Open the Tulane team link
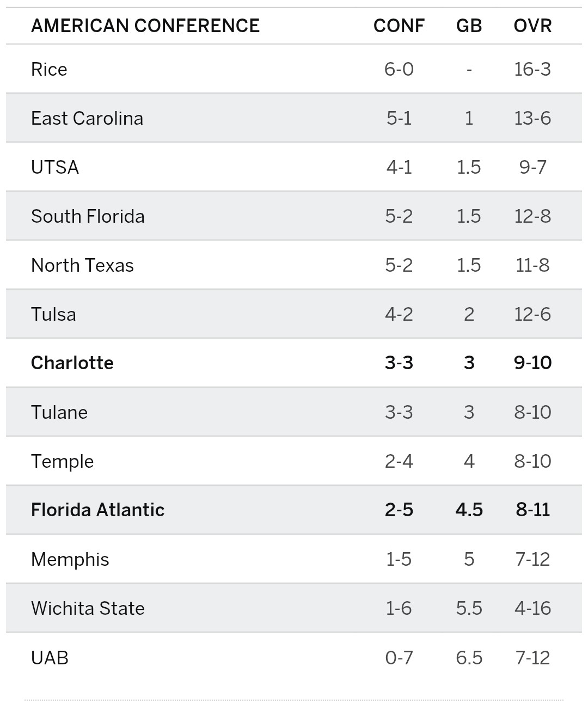This screenshot has width=588, height=703. point(59,412)
